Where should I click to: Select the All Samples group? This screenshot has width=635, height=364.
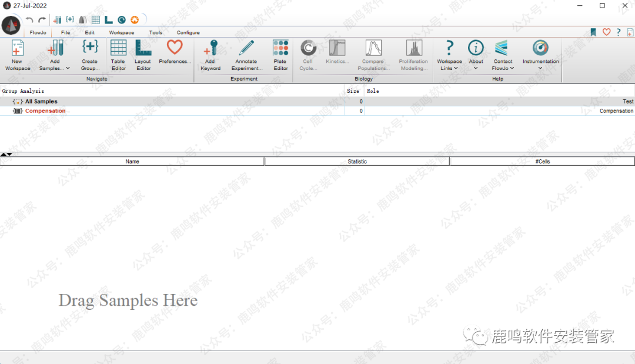41,102
